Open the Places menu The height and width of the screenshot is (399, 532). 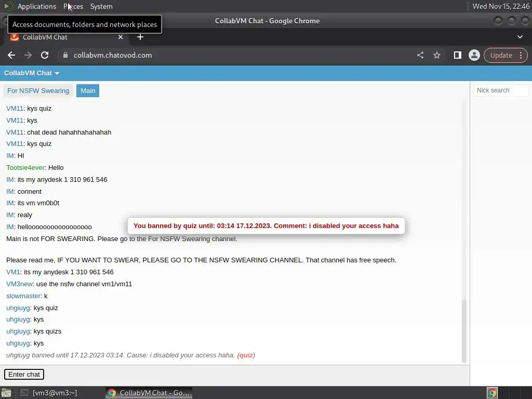(x=73, y=6)
